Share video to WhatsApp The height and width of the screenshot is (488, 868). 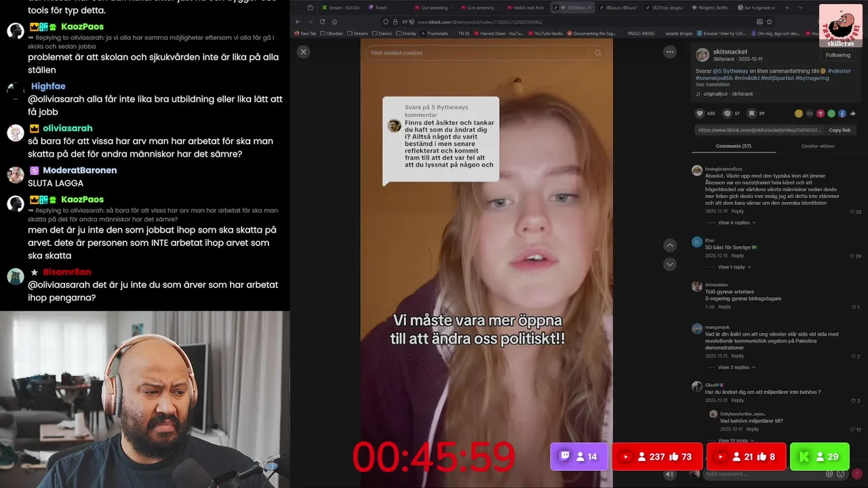[x=831, y=113]
